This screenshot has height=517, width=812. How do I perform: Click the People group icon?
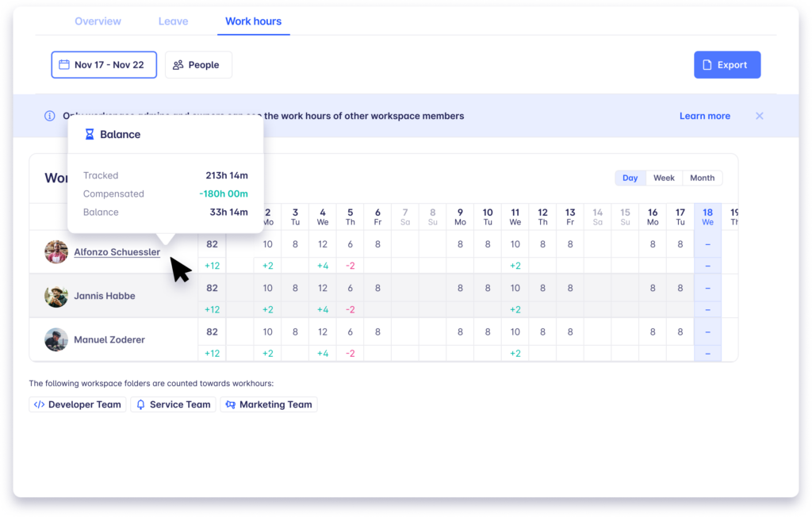178,65
